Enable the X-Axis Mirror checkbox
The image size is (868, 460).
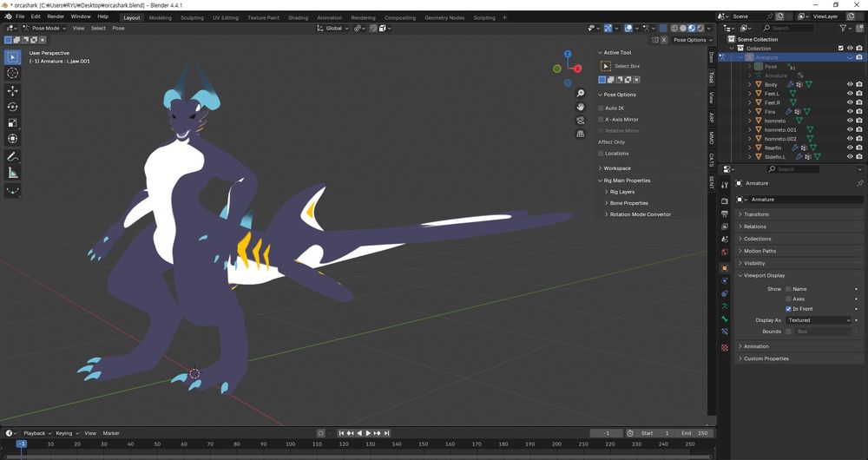[x=602, y=120]
